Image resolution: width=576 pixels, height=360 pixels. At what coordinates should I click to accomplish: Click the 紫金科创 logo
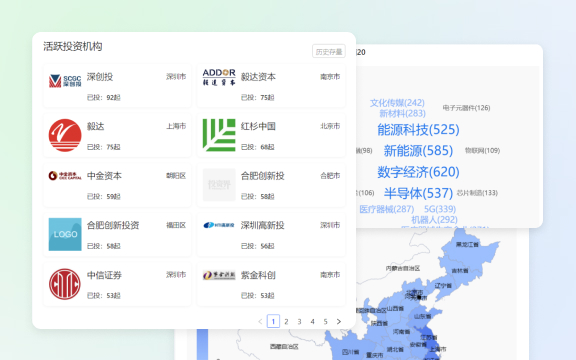tap(219, 275)
